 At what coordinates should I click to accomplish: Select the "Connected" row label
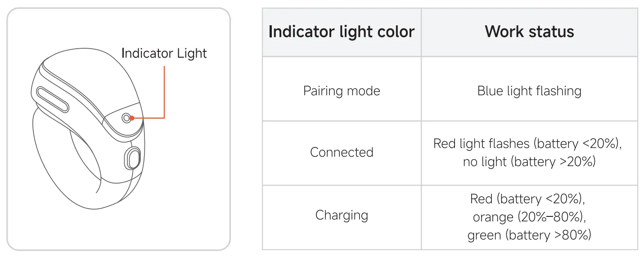click(342, 152)
